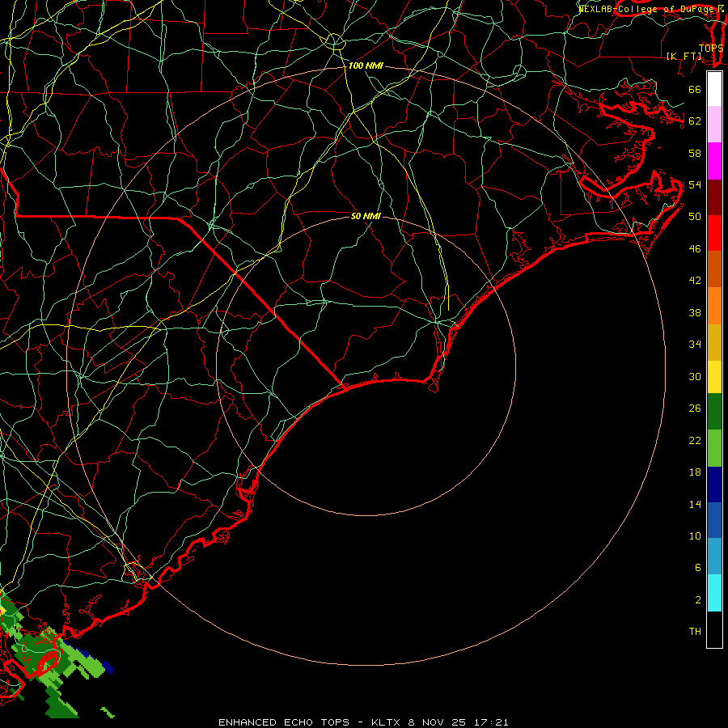Screen dimensions: 728x728
Task: Click the 54 value on the legend
Action: click(695, 184)
